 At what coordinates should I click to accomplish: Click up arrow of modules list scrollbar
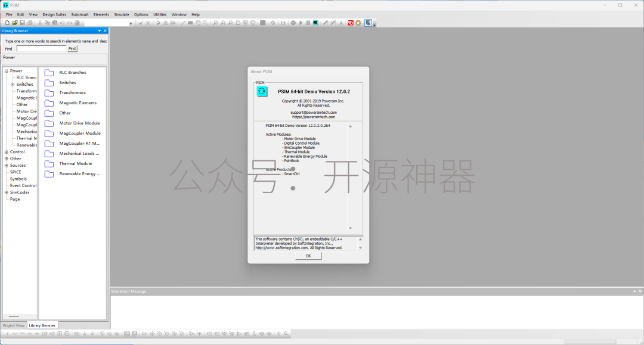(351, 126)
